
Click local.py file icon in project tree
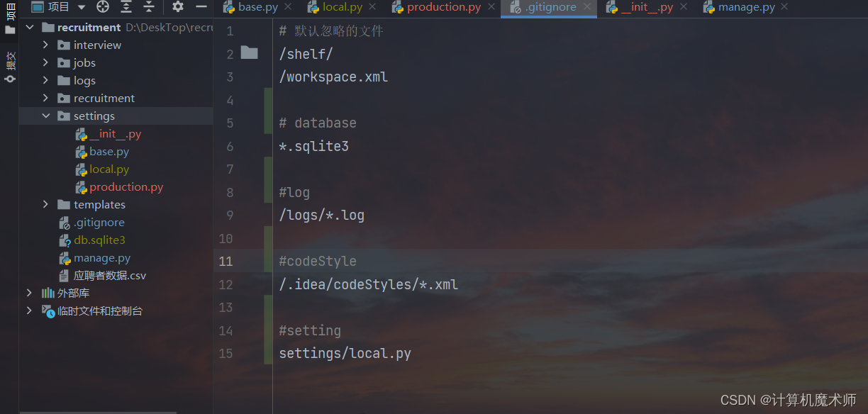82,169
